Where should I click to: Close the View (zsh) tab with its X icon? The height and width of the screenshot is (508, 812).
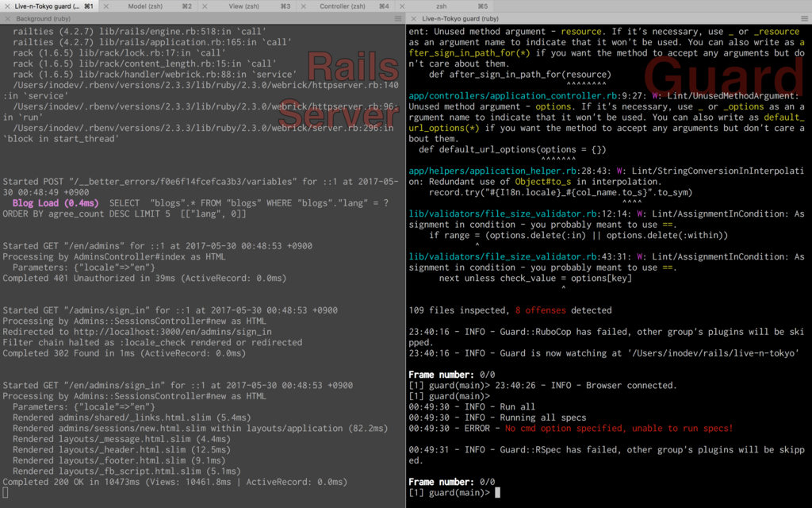coord(205,6)
